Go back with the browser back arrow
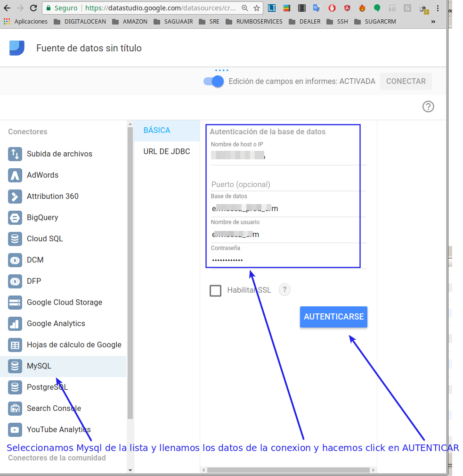Screen dimensions: 463x476 point(7,8)
